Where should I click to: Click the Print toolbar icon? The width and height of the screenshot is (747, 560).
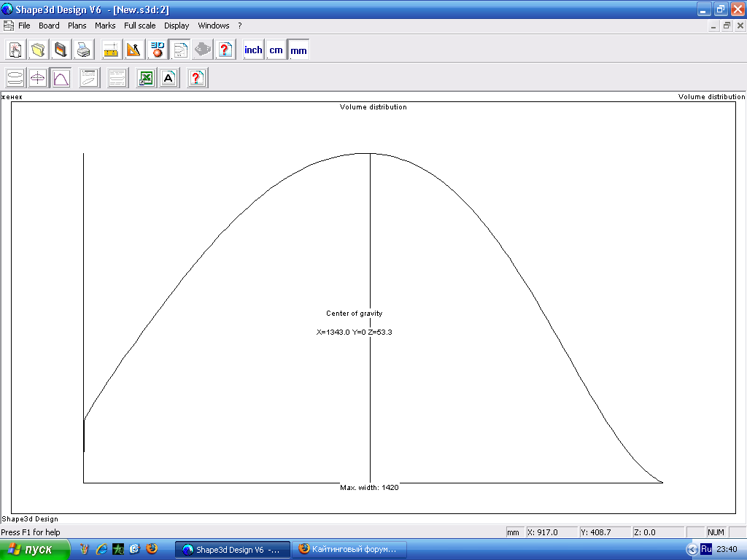coord(84,50)
